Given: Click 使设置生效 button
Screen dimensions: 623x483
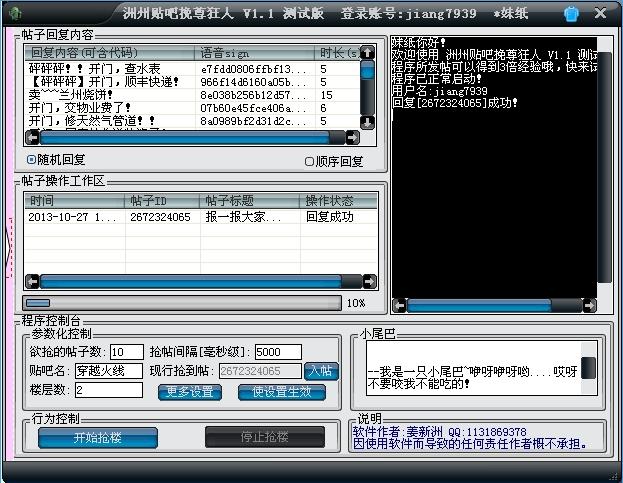Looking at the screenshot, I should tap(282, 392).
